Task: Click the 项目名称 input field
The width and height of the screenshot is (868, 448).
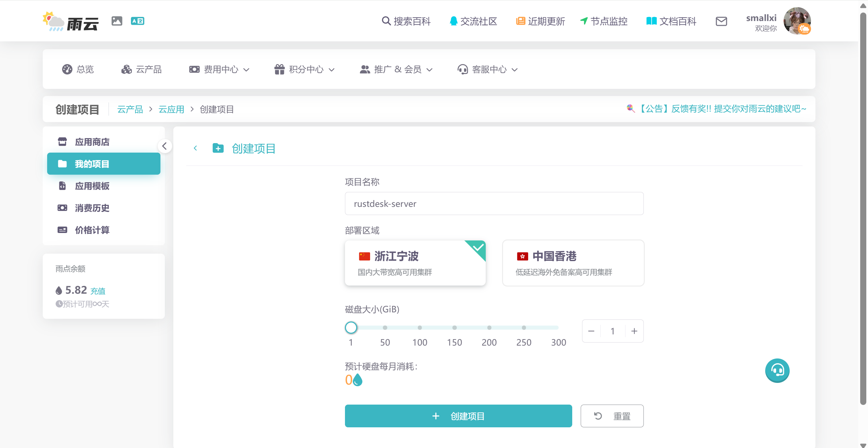Action: (494, 203)
